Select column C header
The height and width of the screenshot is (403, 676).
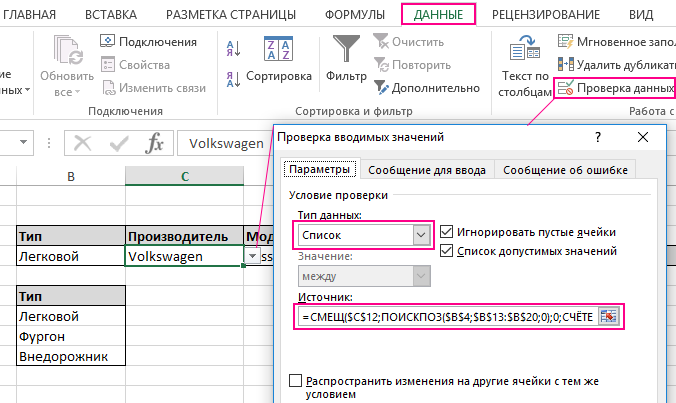pos(185,176)
